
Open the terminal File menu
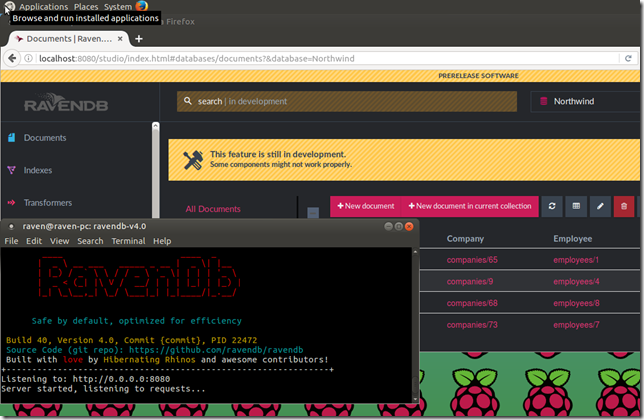[x=11, y=241]
